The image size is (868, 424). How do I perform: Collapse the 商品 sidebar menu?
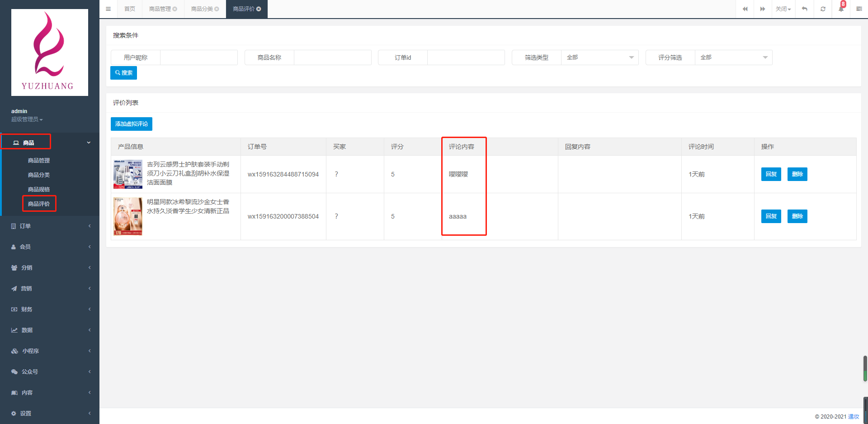[50, 143]
